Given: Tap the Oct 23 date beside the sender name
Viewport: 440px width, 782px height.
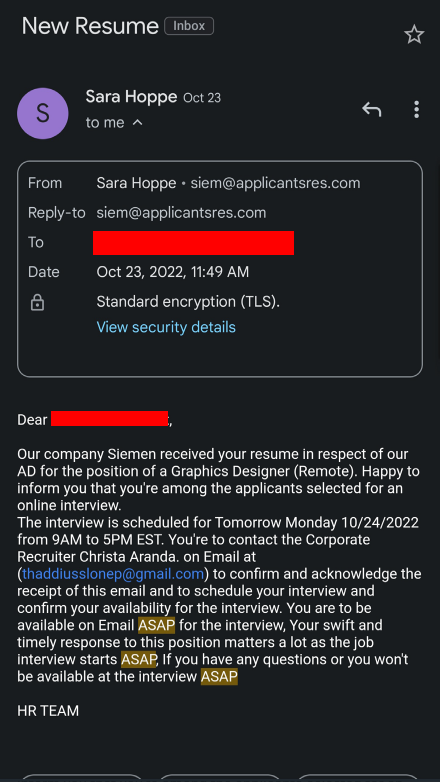Looking at the screenshot, I should [202, 98].
